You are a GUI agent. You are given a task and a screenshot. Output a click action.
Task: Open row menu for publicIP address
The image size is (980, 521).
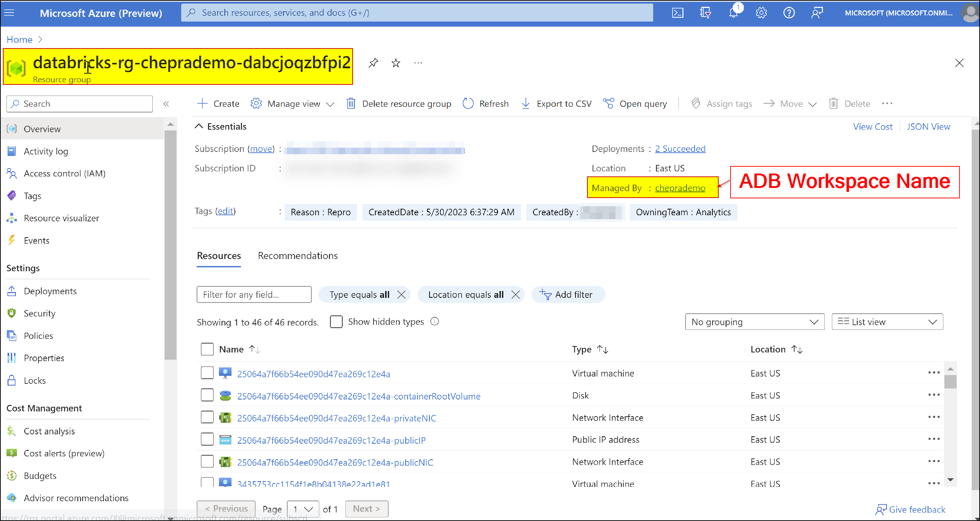[934, 439]
